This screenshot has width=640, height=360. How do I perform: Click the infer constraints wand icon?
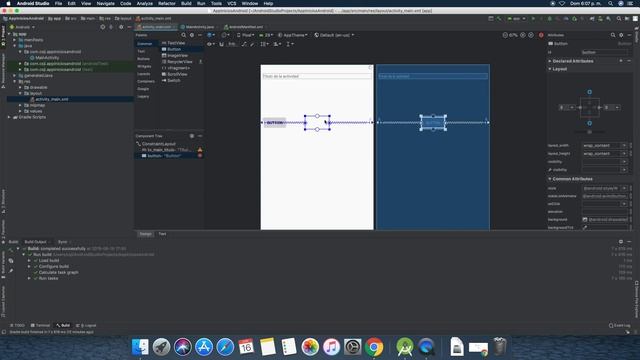(x=252, y=44)
